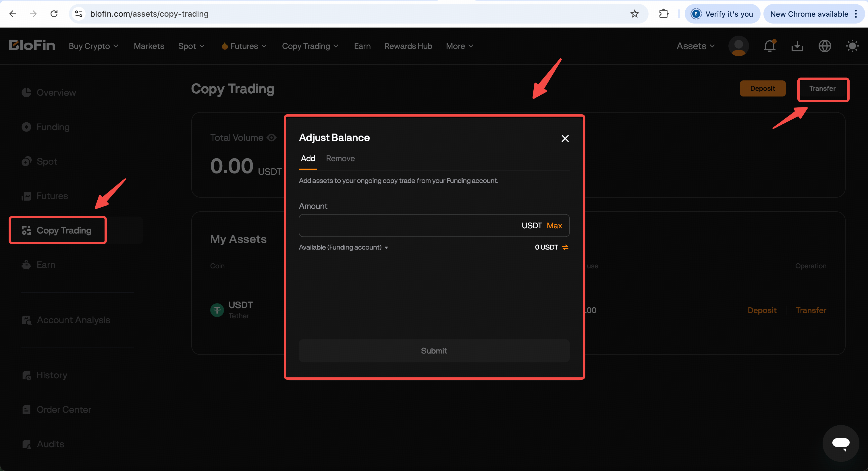
Task: Click the Amount input field
Action: pos(434,225)
